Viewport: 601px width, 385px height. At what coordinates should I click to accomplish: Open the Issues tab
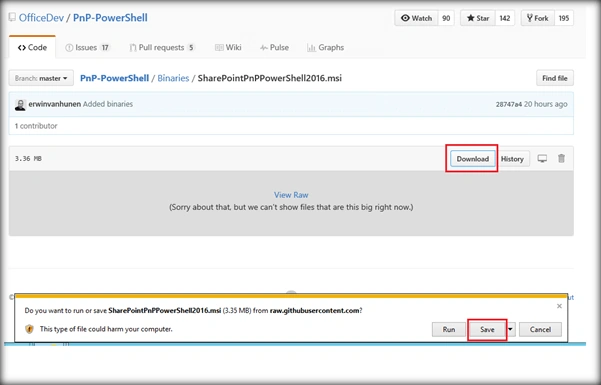tap(87, 48)
